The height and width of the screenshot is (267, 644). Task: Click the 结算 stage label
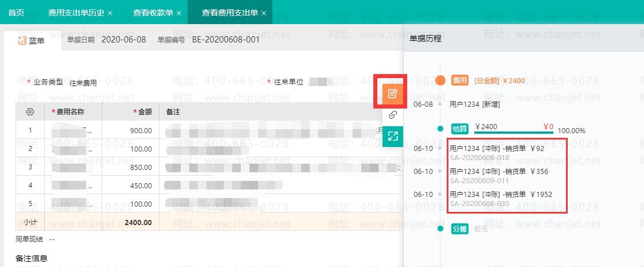click(460, 129)
